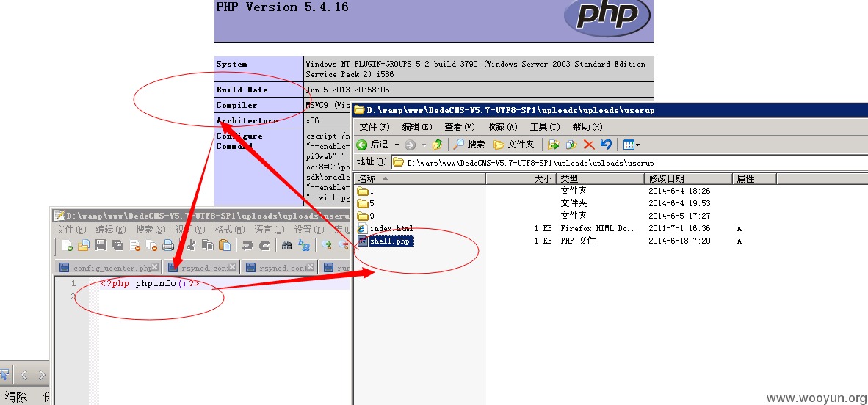The image size is (868, 405).
Task: Click Explorer's green Back button
Action: coord(372,145)
